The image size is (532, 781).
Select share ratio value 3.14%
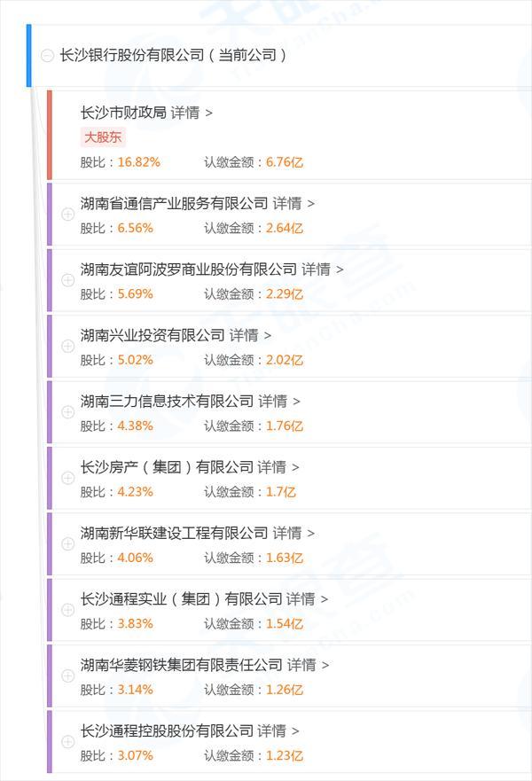(136, 690)
